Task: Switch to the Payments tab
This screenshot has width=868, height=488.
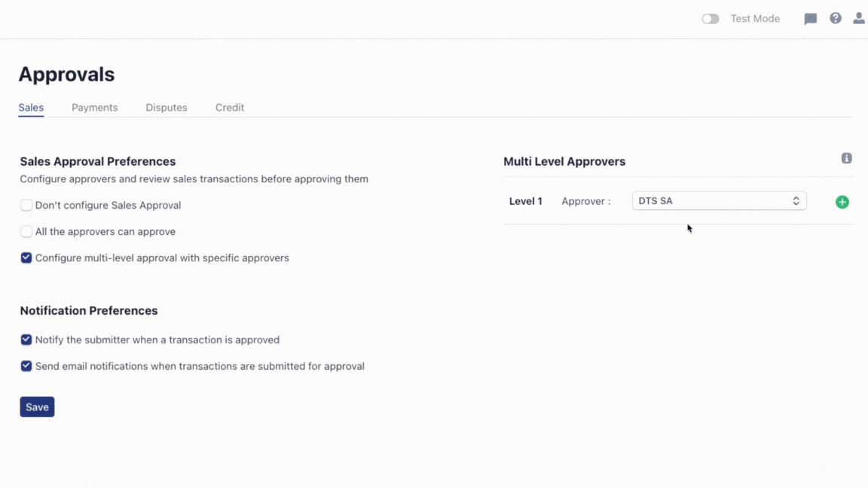Action: click(95, 108)
